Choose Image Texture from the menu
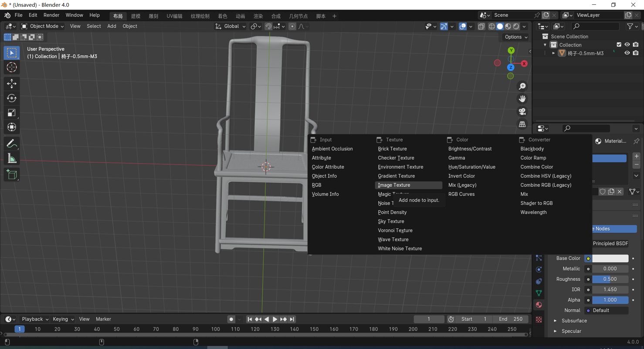Viewport: 644px width, 349px height. (x=408, y=185)
